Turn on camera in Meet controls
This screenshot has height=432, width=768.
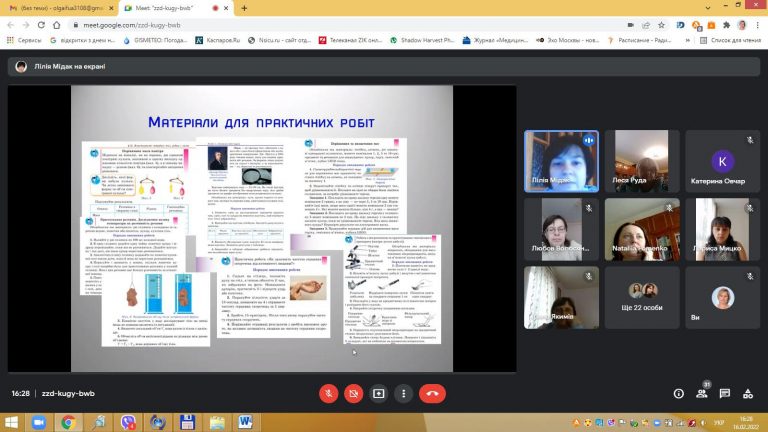click(x=354, y=393)
